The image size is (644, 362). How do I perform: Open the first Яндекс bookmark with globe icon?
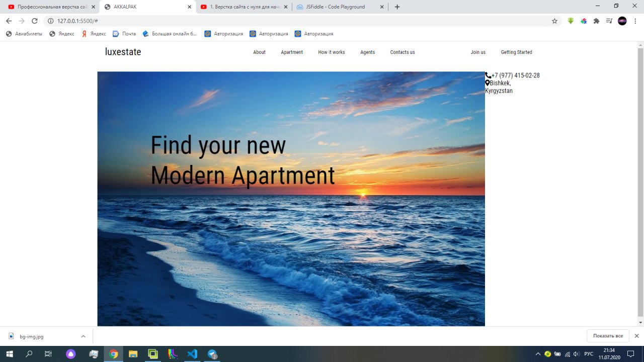tap(61, 34)
